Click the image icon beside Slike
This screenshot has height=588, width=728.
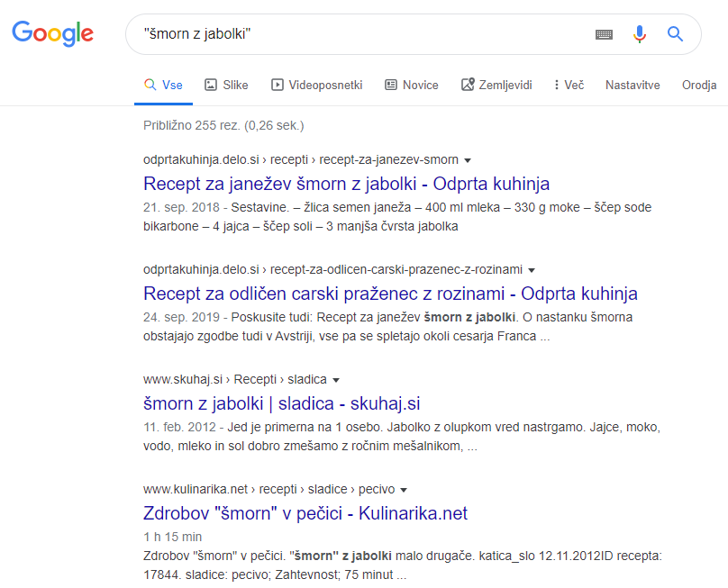tap(211, 85)
